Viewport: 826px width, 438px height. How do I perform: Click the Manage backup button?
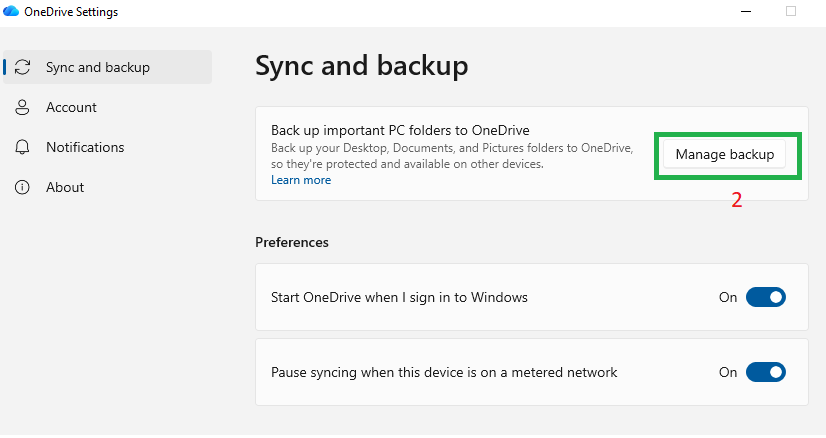[725, 154]
